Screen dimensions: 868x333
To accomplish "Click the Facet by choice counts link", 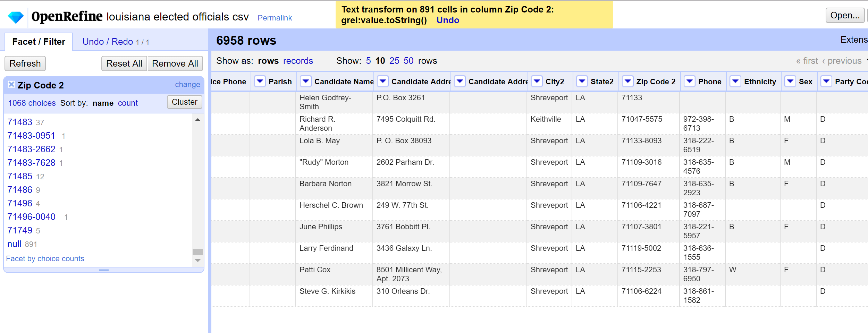I will point(45,258).
